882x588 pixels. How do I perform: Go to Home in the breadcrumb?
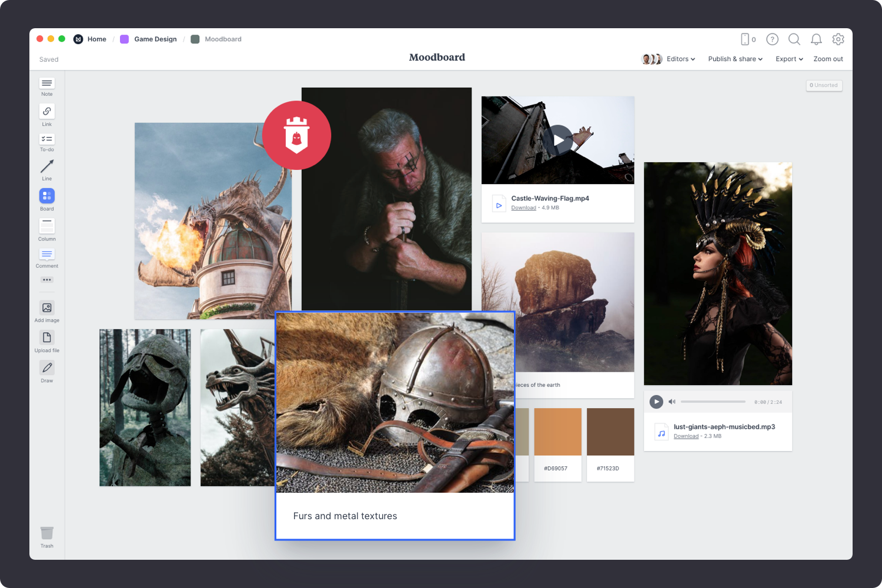[x=96, y=39]
